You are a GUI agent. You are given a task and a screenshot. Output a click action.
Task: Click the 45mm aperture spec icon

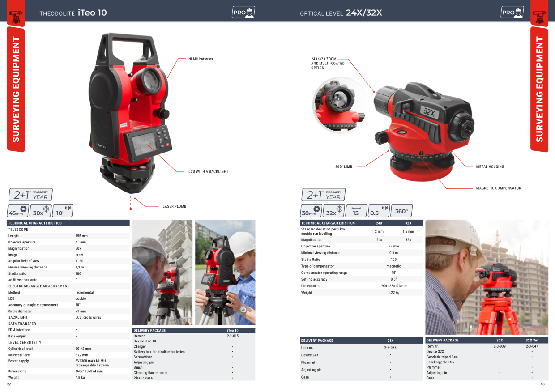point(18,210)
